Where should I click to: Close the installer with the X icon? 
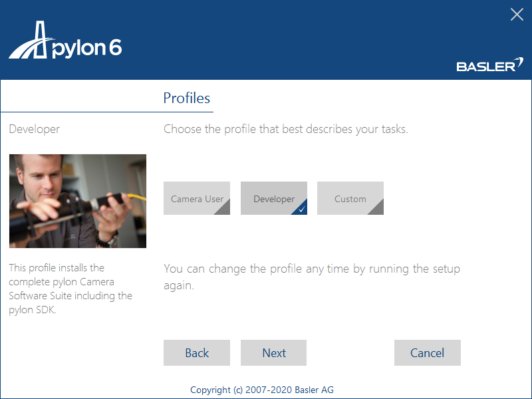[x=517, y=15]
